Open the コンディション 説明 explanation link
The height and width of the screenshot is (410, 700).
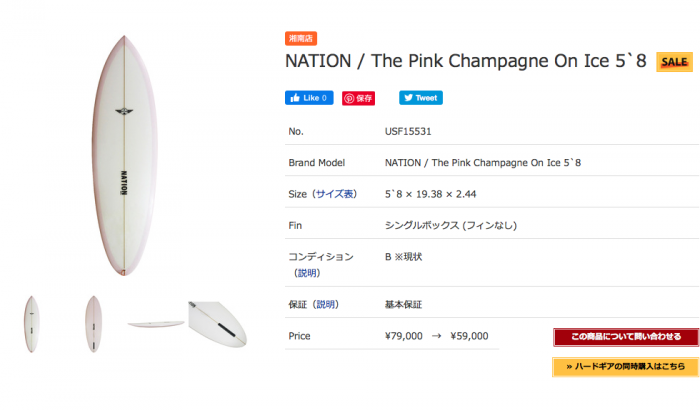[x=307, y=273]
